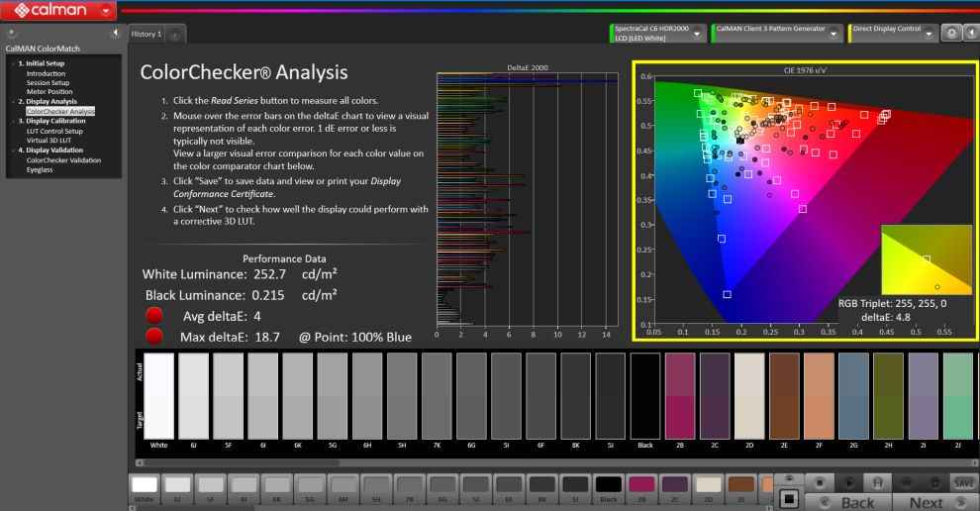Click the Black Luminance value 0.215
The width and height of the screenshot is (980, 511).
click(x=268, y=295)
